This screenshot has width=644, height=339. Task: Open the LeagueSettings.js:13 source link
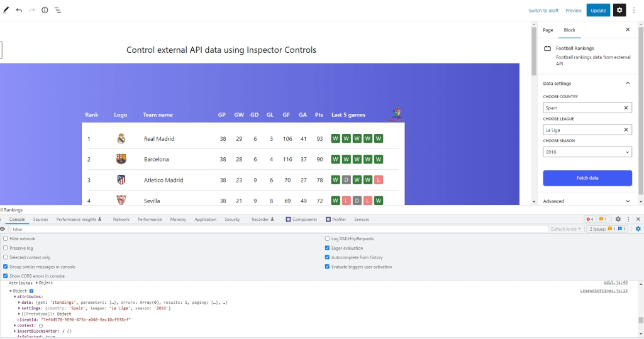(x=604, y=291)
